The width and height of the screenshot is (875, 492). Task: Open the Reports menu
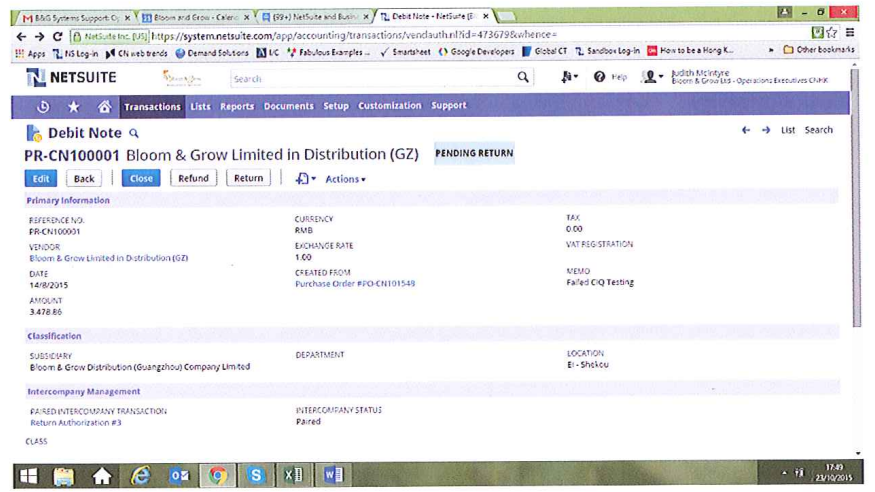(x=237, y=106)
